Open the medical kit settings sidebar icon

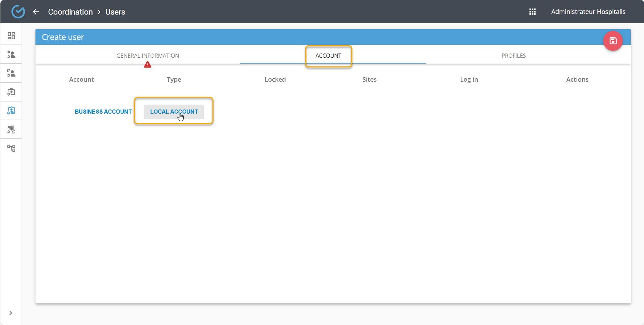[x=11, y=92]
